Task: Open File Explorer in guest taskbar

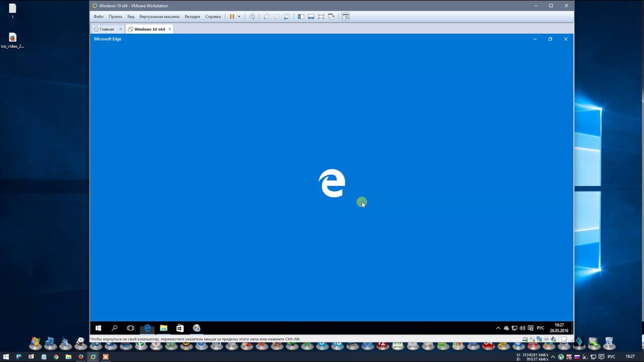Action: coord(164,328)
